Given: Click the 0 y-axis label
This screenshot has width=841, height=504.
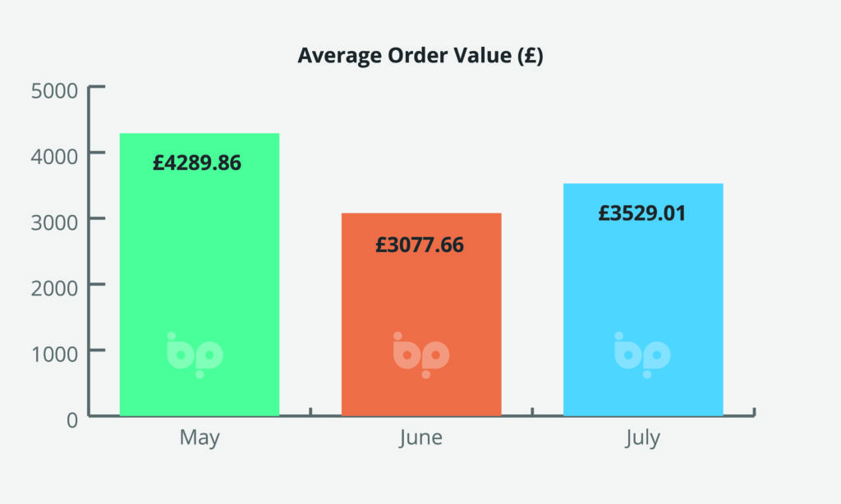Looking at the screenshot, I should click(72, 420).
